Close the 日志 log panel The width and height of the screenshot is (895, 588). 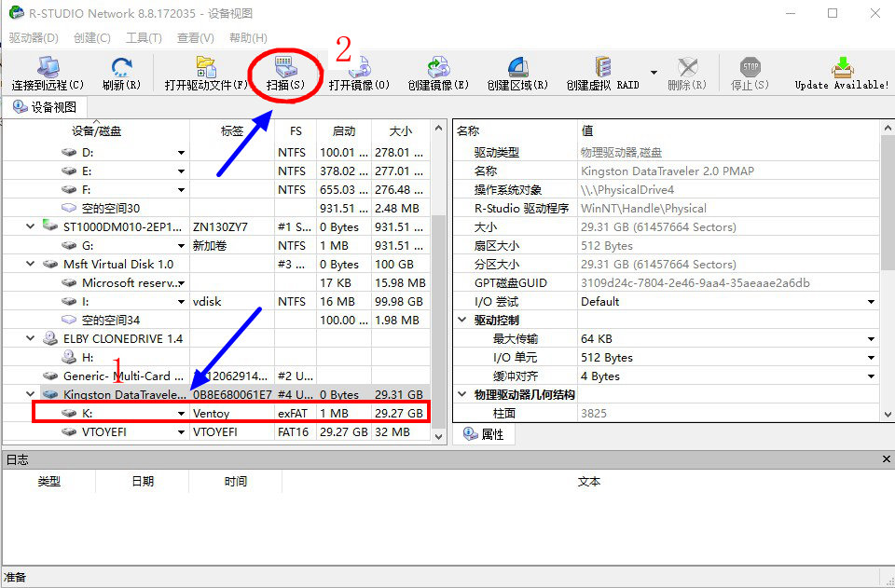point(886,458)
